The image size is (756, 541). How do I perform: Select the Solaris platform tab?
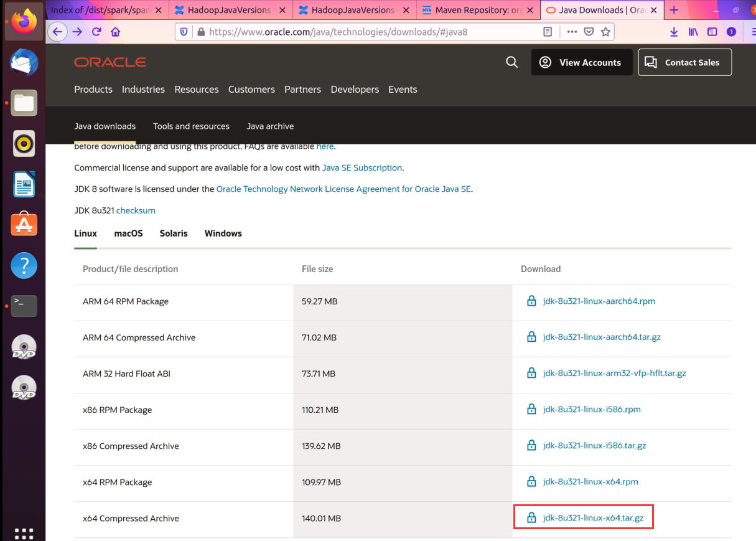pos(174,233)
